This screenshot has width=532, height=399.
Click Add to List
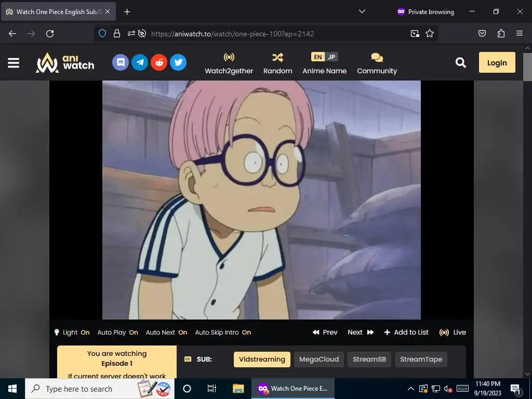[x=406, y=332]
